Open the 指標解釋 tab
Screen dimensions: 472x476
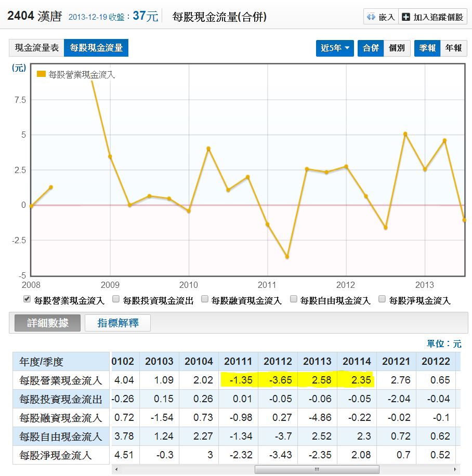[x=118, y=323]
